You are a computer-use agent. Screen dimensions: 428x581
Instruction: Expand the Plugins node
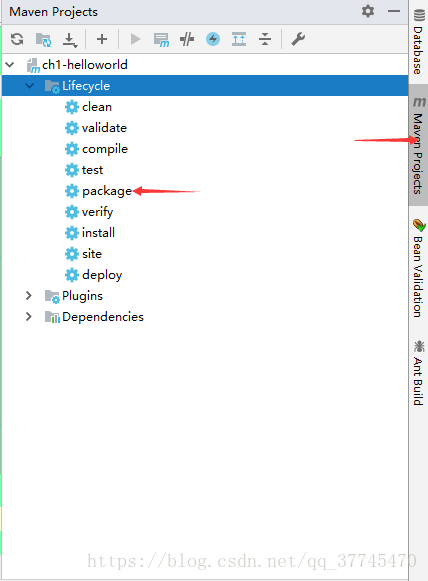29,295
